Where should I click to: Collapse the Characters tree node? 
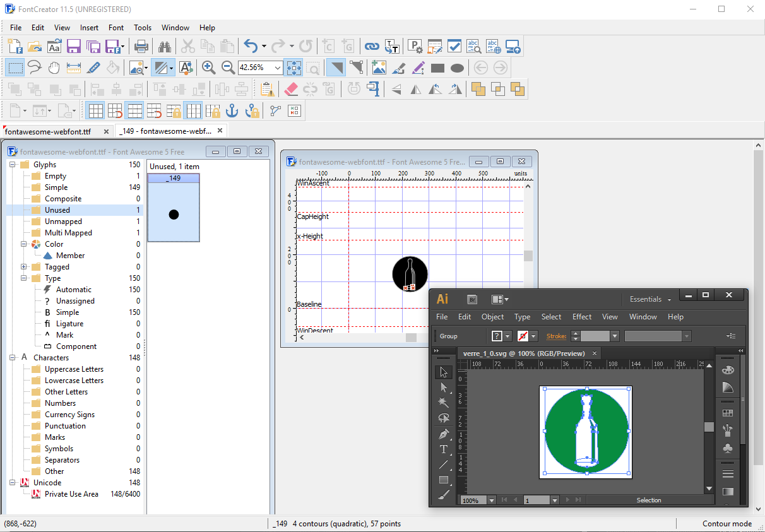point(13,358)
